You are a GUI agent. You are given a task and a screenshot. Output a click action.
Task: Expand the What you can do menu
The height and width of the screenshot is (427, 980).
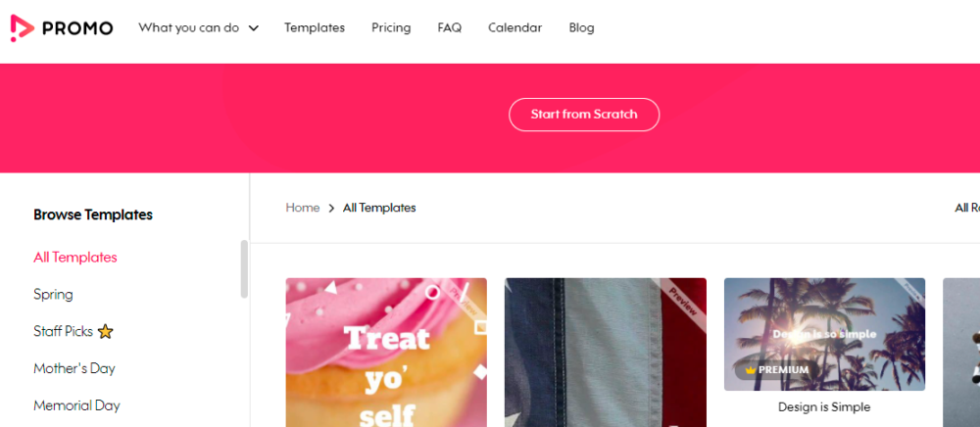click(x=199, y=28)
